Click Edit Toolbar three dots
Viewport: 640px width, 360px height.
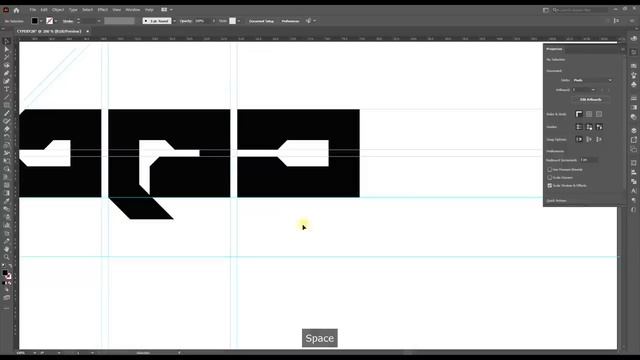click(7, 308)
